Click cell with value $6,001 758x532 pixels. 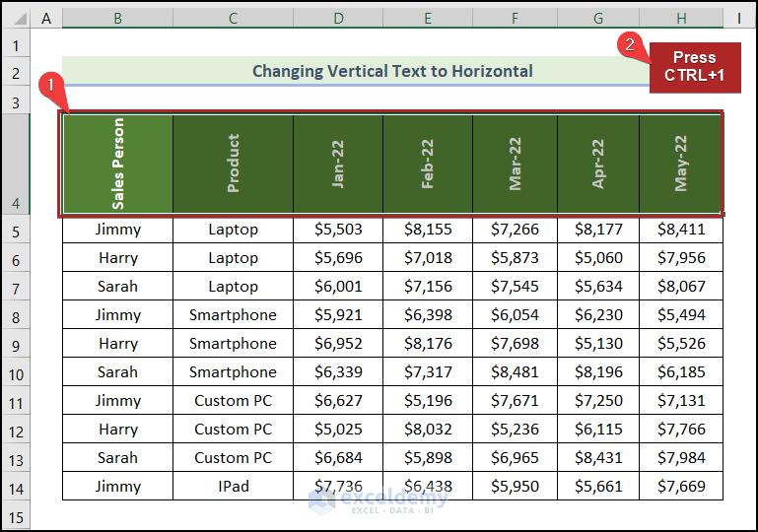pyautogui.click(x=338, y=286)
